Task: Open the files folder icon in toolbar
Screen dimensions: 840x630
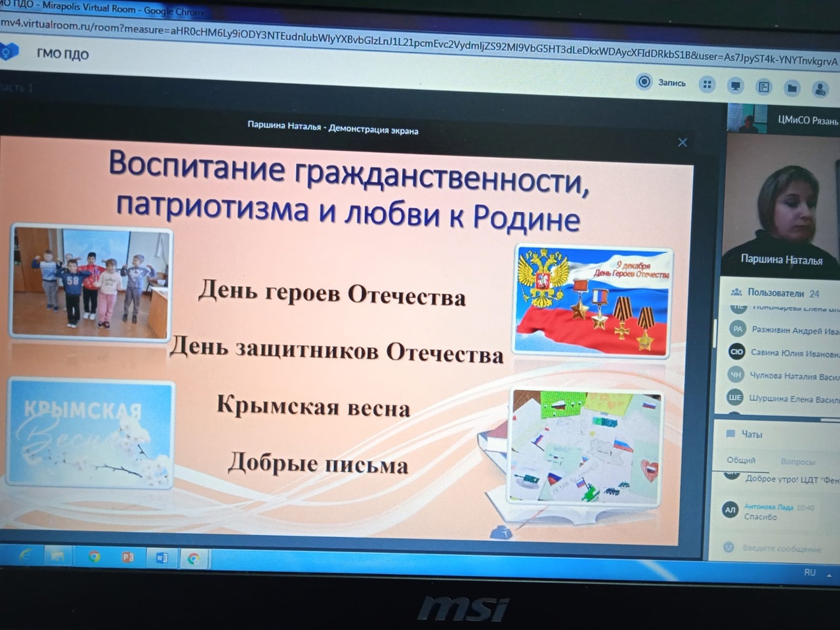Action: click(x=792, y=88)
